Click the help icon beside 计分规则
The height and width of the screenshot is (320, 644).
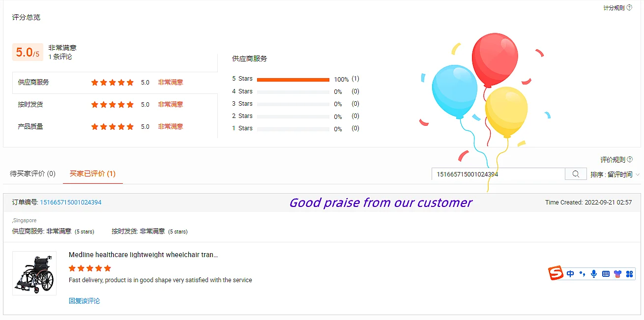[x=630, y=7]
